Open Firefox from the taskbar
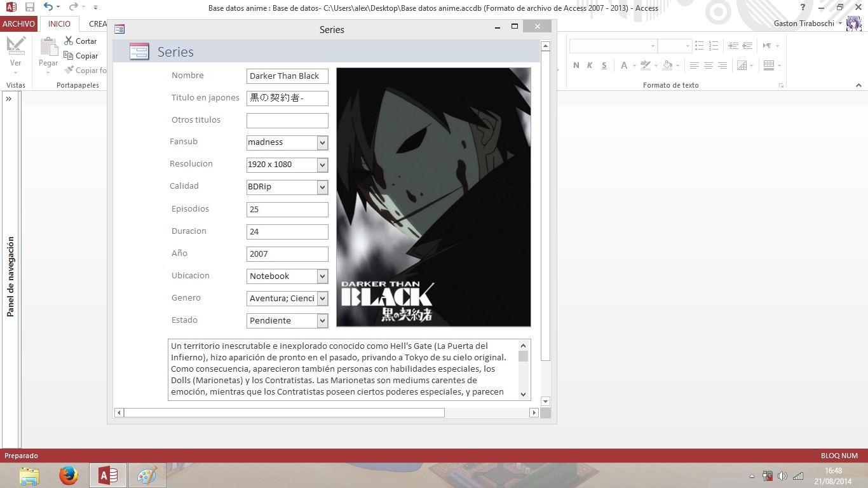The height and width of the screenshot is (488, 868). point(69,475)
